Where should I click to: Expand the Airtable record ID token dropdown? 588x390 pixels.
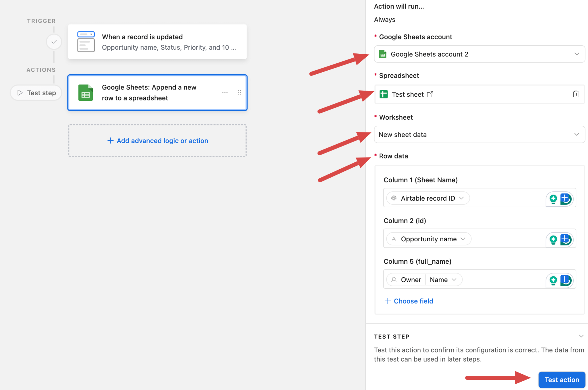(462, 198)
